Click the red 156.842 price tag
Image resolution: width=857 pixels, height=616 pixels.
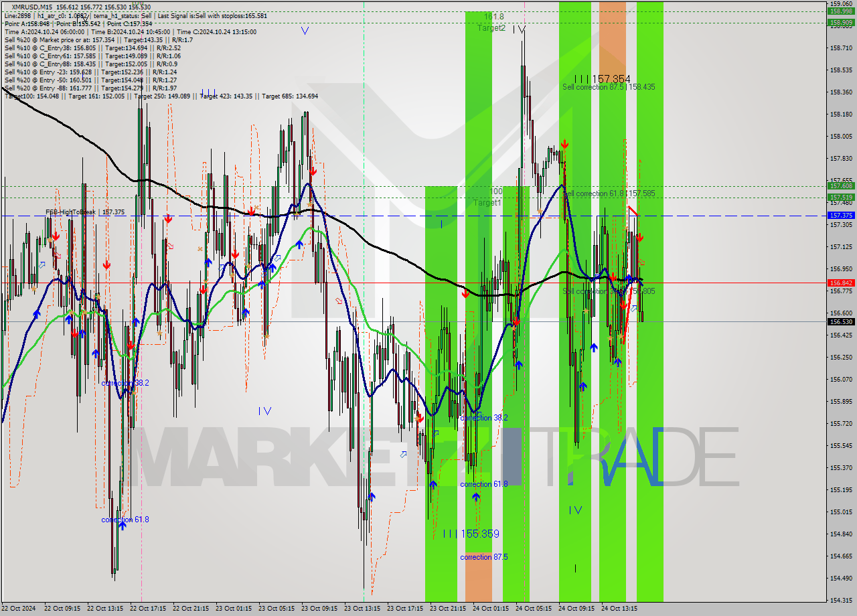[841, 283]
